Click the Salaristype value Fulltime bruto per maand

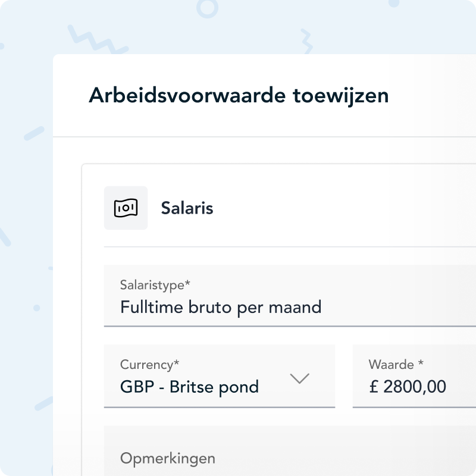coord(220,306)
